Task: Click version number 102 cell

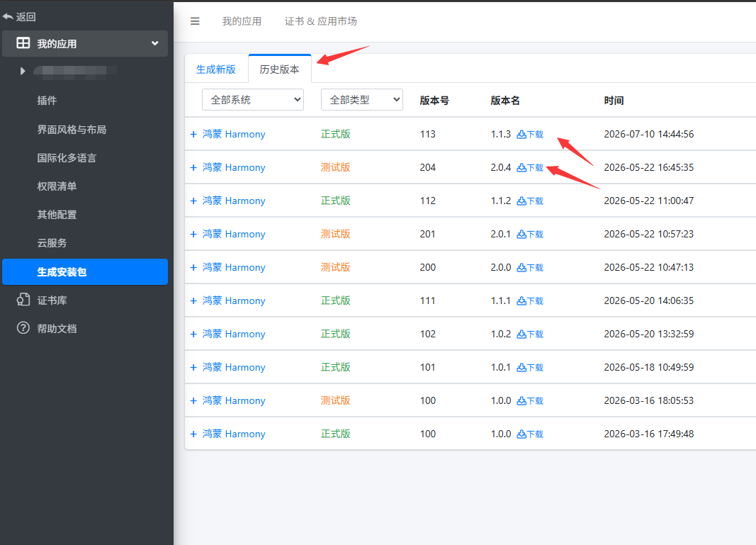Action: 428,334
